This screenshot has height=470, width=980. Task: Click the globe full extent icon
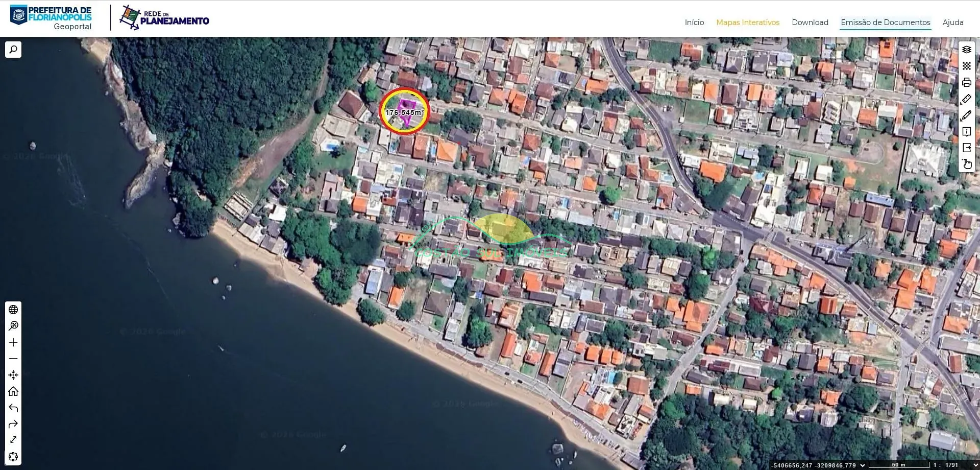[x=13, y=310]
